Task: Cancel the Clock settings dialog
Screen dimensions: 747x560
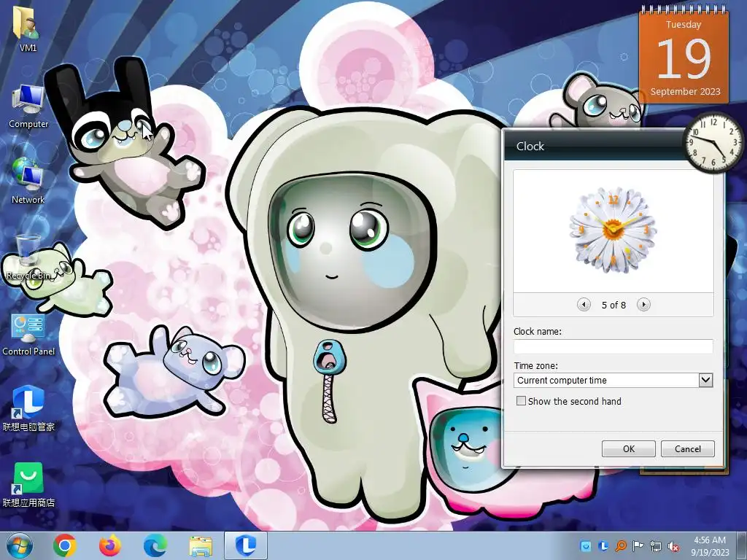Action: point(687,448)
